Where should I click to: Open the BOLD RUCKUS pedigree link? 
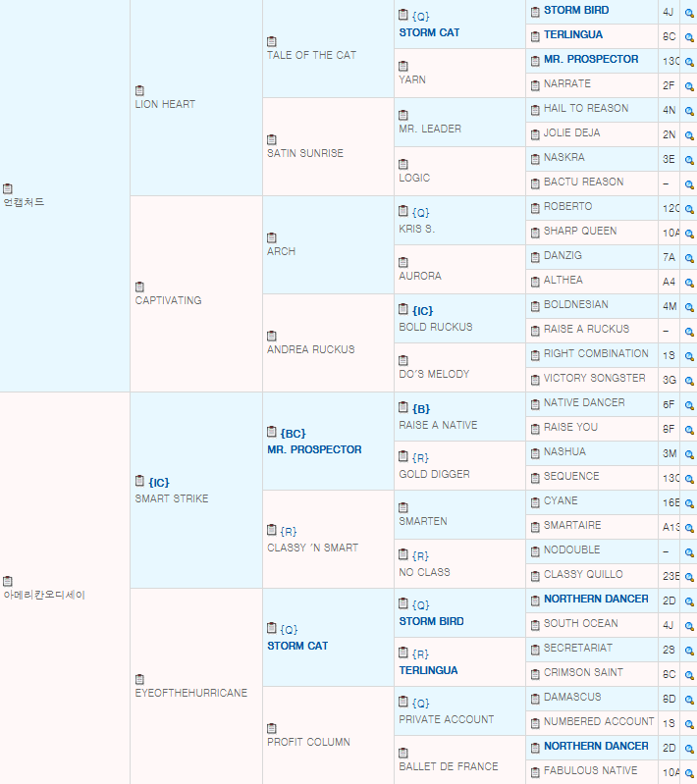435,327
